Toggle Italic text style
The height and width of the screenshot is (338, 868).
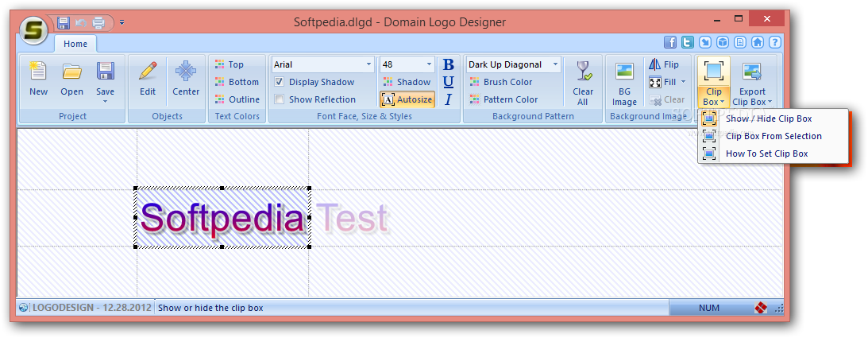(449, 99)
